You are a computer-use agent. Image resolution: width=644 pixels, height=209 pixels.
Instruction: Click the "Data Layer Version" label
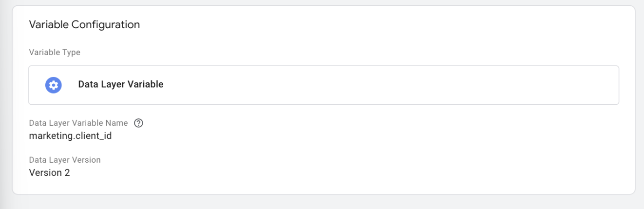click(65, 160)
